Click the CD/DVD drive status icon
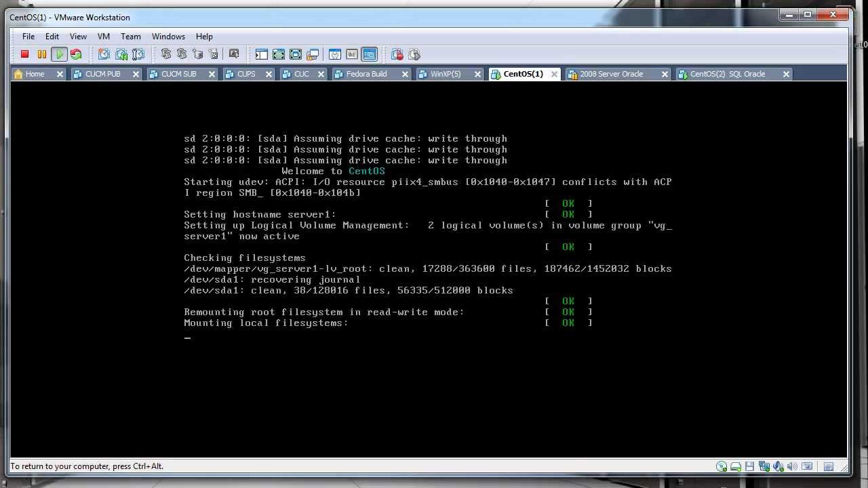The width and height of the screenshot is (868, 488). coord(722,466)
